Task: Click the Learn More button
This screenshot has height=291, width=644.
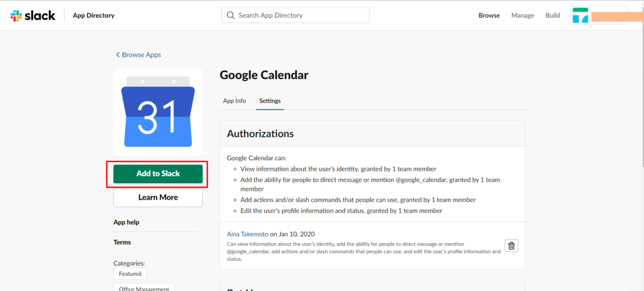Action: coord(158,197)
